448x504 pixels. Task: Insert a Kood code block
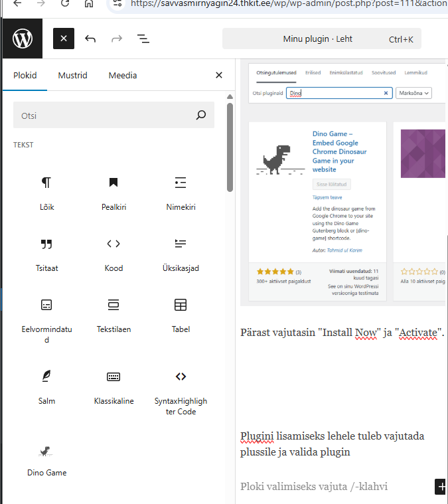click(113, 254)
